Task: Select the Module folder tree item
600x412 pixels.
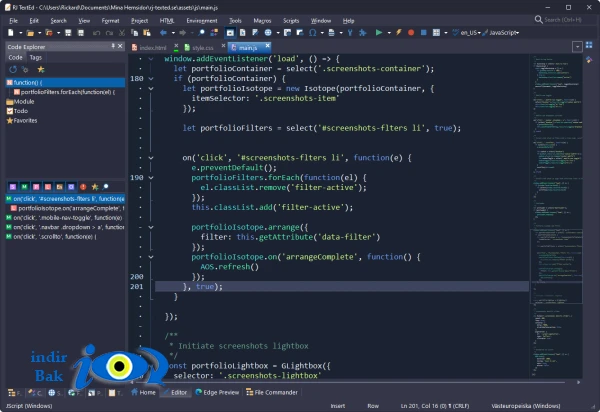Action: 20,102
